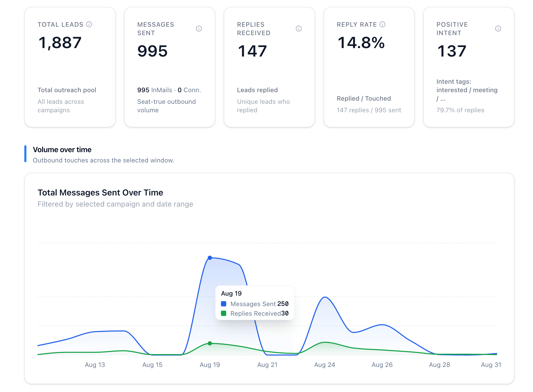The image size is (533, 392).
Task: Click the Aug 26 hump on blue line
Action: [382, 325]
